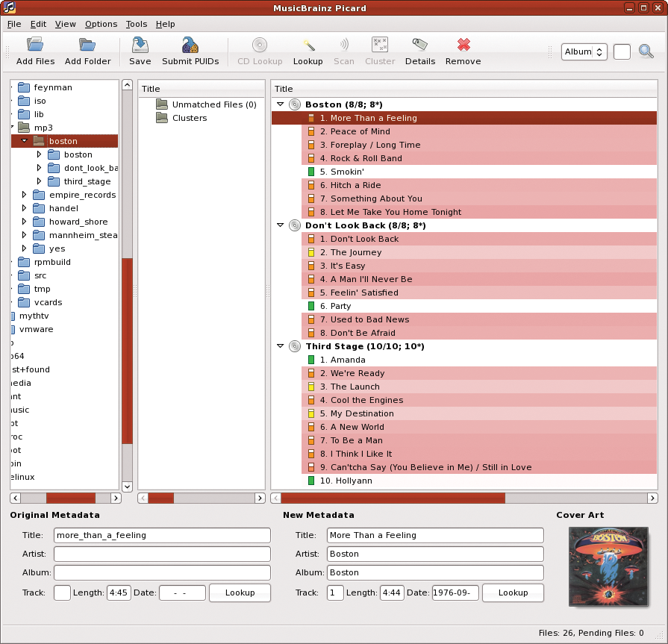This screenshot has width=668, height=644.
Task: Click yellow status icon beside The Launch
Action: (x=311, y=387)
